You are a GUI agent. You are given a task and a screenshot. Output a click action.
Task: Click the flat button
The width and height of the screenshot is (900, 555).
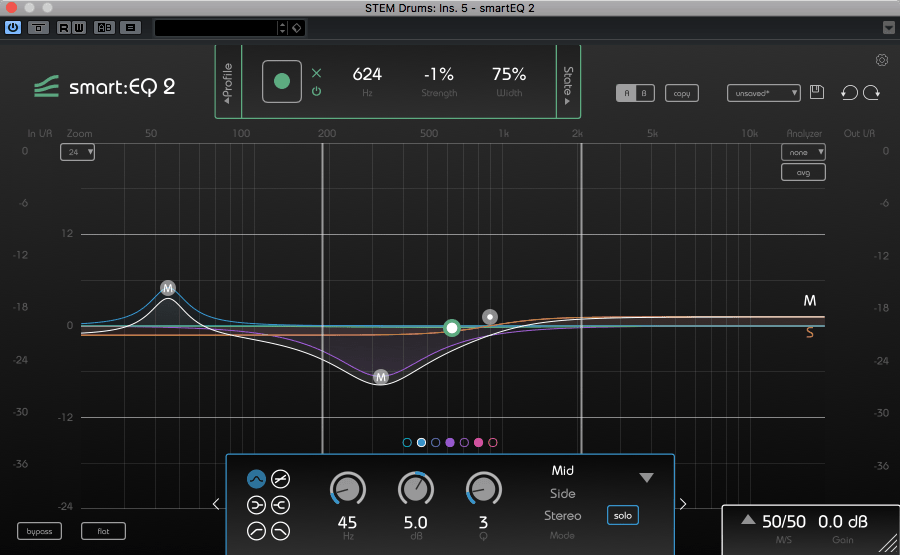pos(103,531)
